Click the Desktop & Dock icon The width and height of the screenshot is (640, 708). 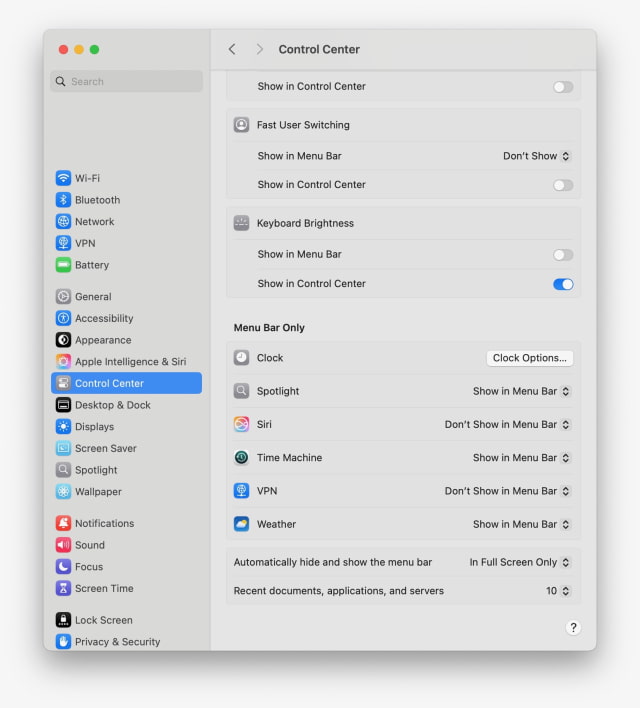click(x=63, y=405)
